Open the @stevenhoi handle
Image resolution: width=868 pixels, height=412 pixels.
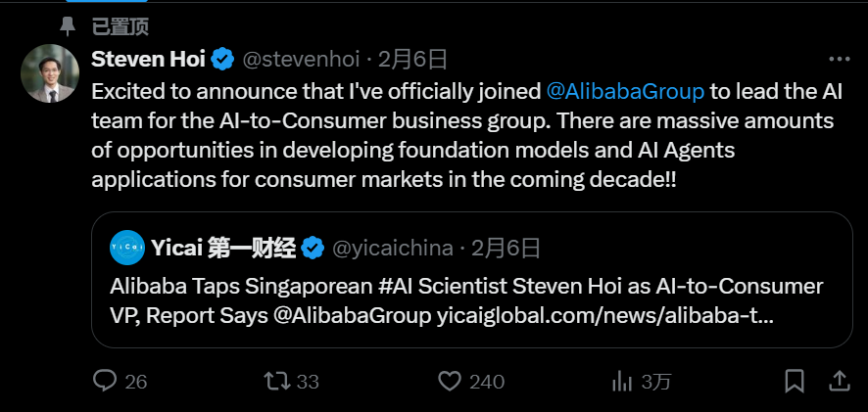[x=301, y=59]
